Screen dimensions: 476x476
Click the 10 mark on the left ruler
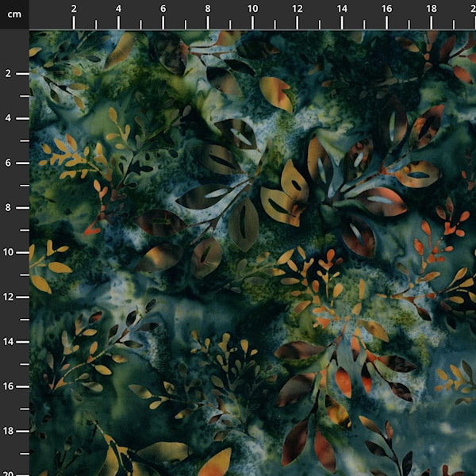click(x=8, y=252)
